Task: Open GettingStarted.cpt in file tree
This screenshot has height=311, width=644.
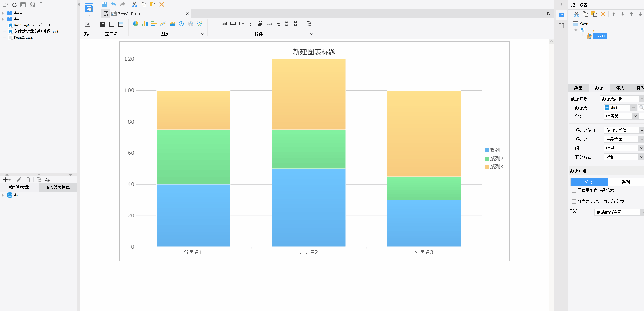Action: [32, 25]
